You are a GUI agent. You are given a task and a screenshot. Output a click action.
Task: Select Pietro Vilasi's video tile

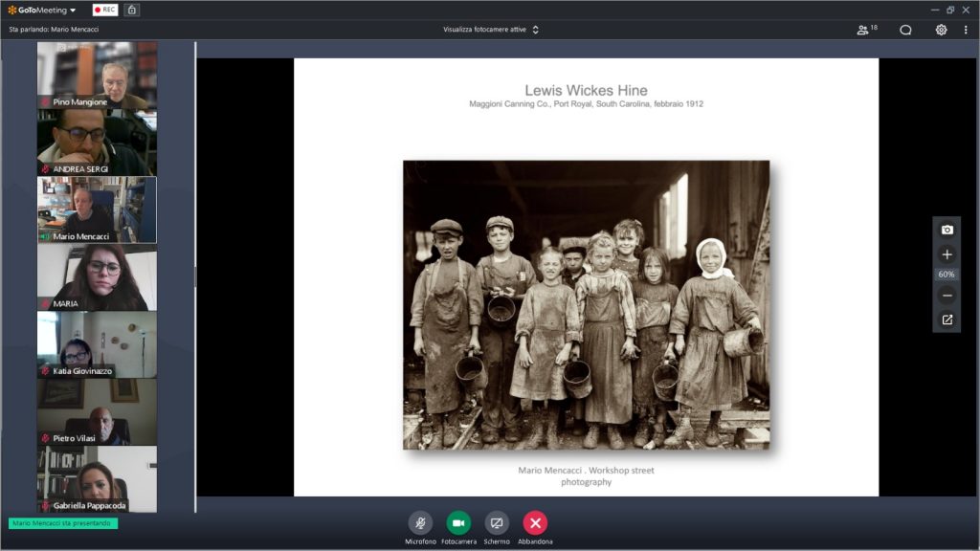[x=97, y=411]
